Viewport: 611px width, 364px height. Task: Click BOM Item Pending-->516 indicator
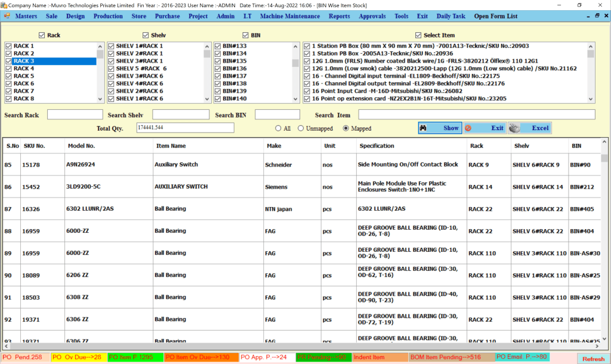pos(451,357)
